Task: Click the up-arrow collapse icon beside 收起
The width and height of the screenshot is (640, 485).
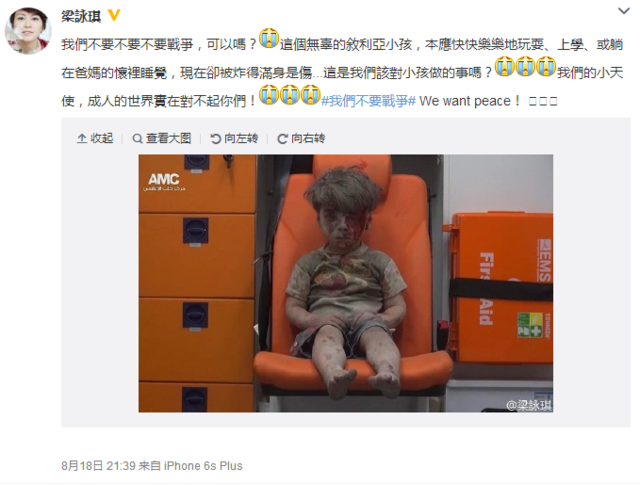Action: pyautogui.click(x=82, y=139)
